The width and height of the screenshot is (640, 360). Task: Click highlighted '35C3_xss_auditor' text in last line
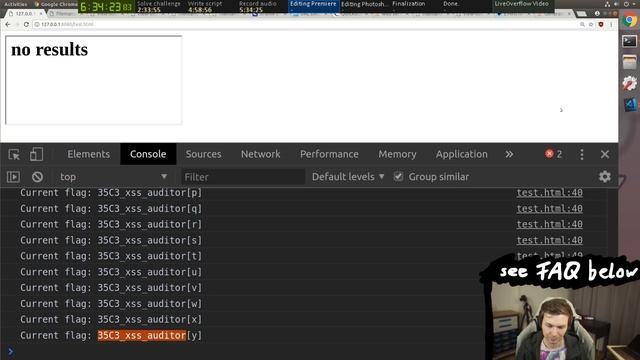pos(142,336)
